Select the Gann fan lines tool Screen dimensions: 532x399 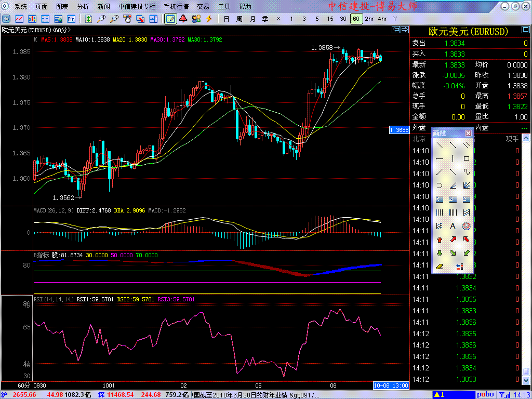coord(466,185)
